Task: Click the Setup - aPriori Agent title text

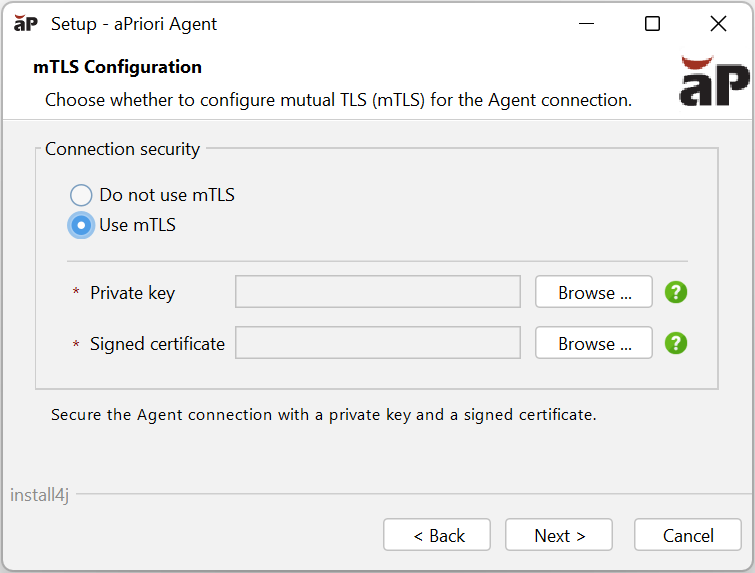Action: 134,24
